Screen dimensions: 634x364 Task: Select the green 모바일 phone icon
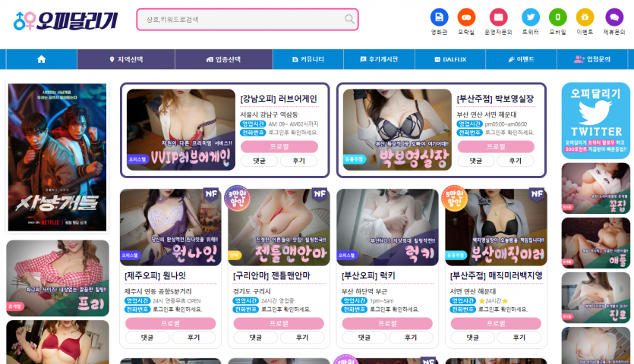pos(557,17)
